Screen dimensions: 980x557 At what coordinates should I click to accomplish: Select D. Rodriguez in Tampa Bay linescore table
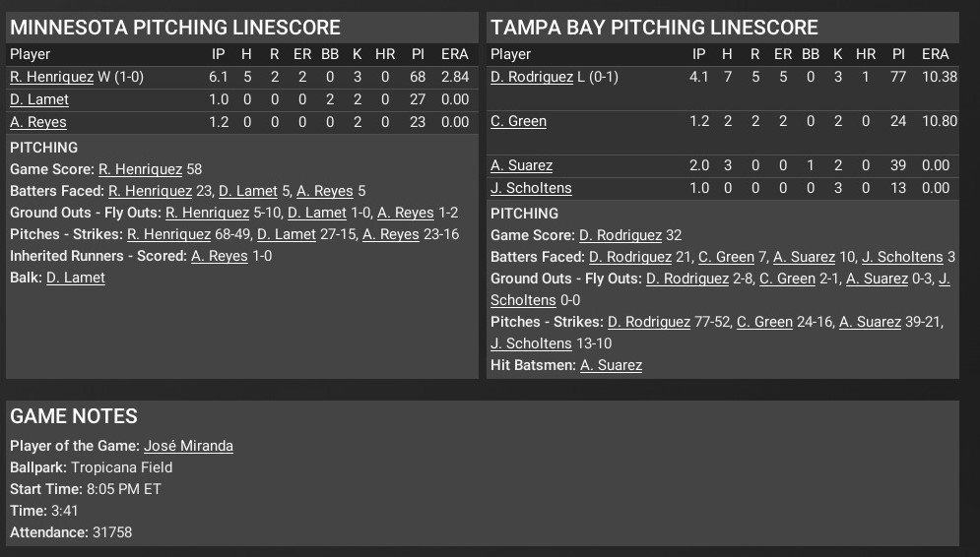[532, 77]
